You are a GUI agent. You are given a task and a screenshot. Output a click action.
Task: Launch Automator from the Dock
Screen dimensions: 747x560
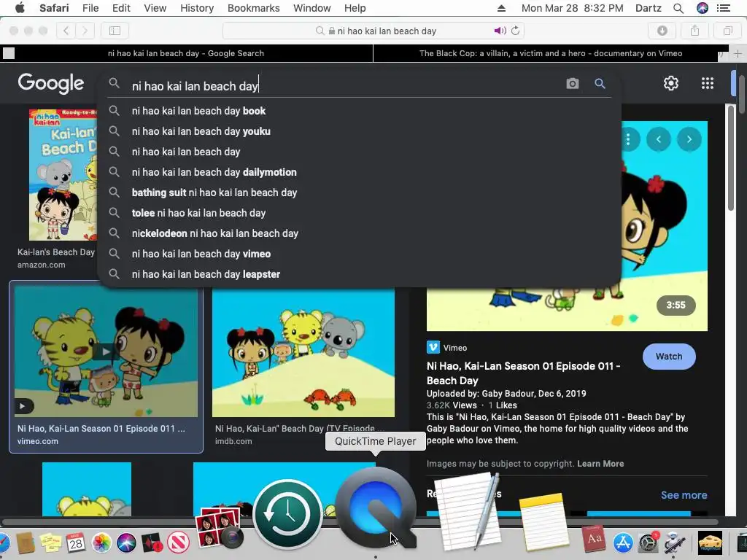674,542
